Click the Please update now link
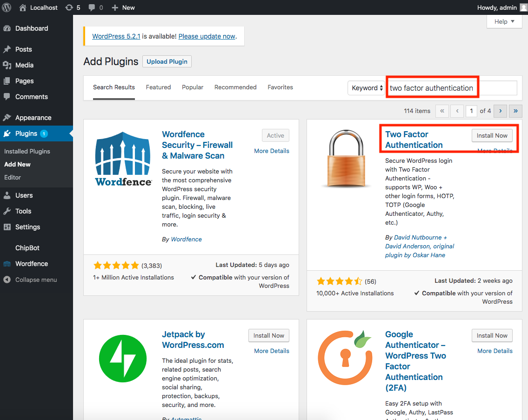 tap(207, 36)
